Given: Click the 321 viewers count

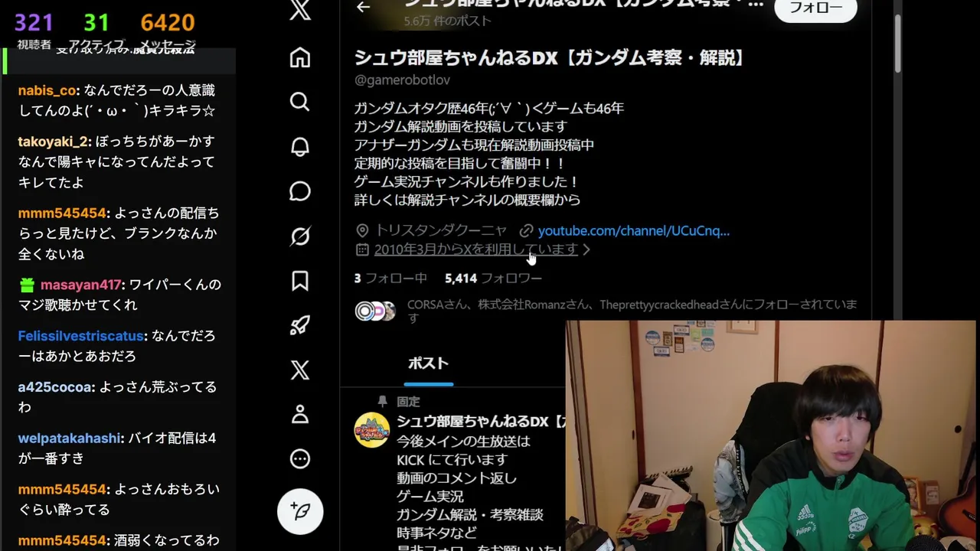Looking at the screenshot, I should point(34,23).
